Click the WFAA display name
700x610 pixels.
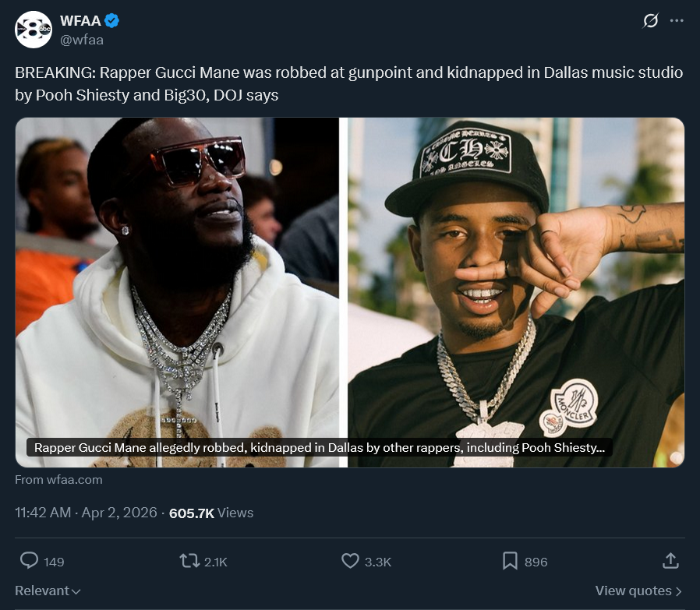point(80,20)
